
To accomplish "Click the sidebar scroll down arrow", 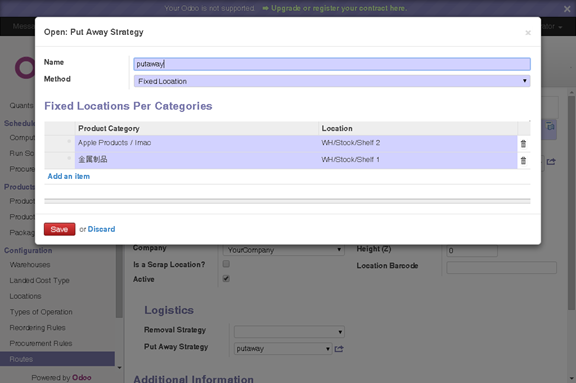I will pos(119,368).
